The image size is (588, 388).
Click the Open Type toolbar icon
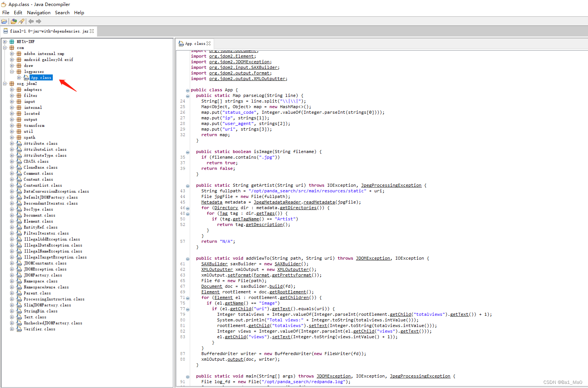tap(13, 21)
